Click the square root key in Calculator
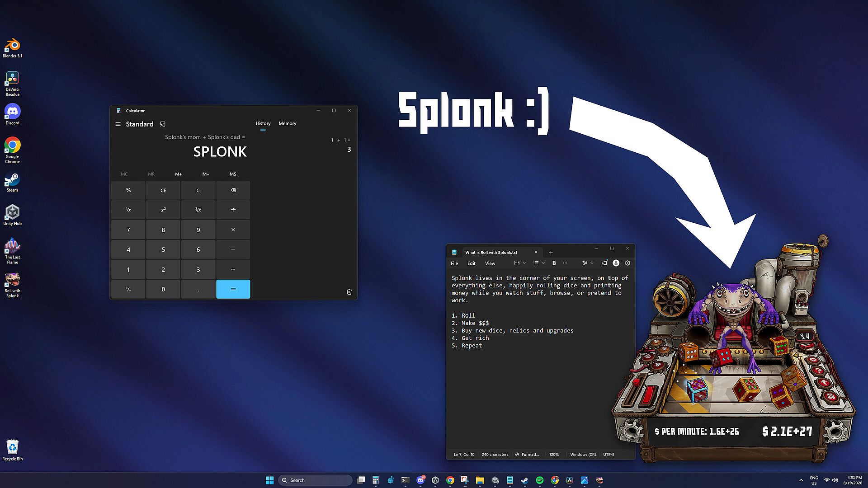The height and width of the screenshot is (488, 868). (198, 210)
